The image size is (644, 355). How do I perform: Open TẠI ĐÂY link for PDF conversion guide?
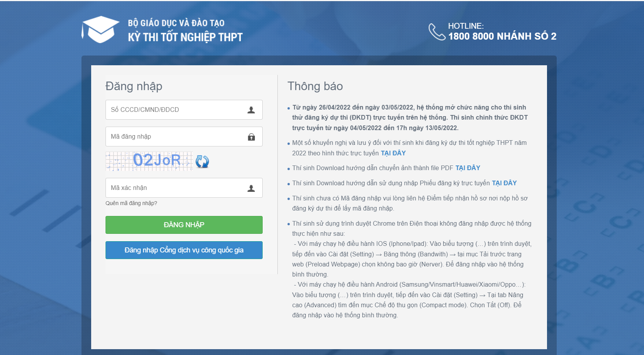(467, 168)
